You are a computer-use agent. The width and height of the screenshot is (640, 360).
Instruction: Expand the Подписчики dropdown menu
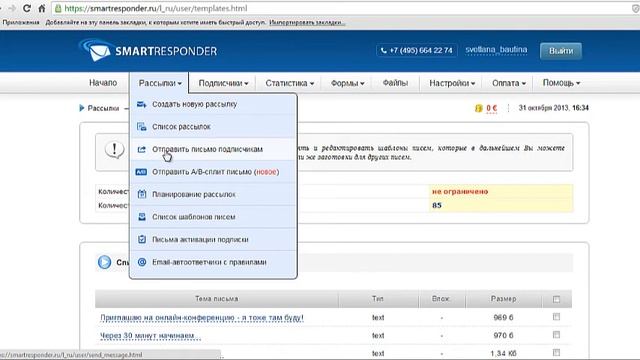pyautogui.click(x=223, y=83)
